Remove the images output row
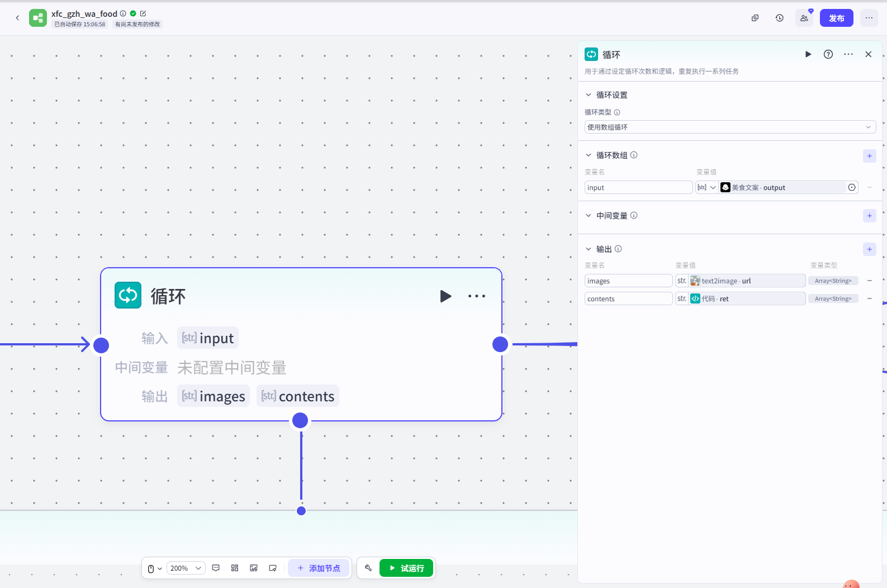Viewport: 887px width, 588px height. (870, 281)
